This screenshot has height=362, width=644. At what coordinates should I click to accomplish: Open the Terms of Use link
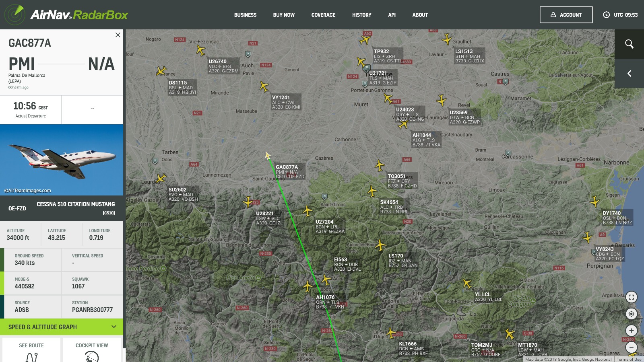pos(629,360)
